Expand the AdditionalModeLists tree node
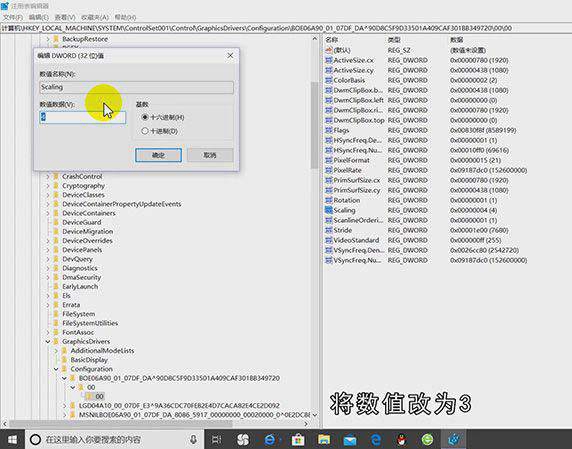Viewport: 572px width, 449px height. 56,351
